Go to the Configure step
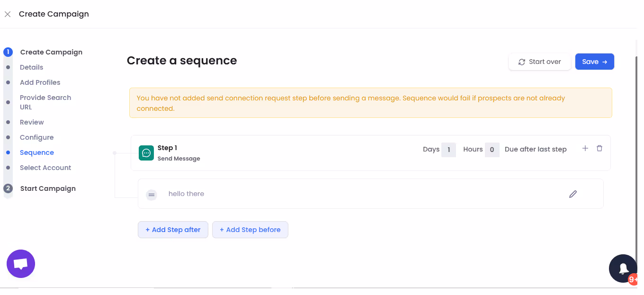644x295 pixels. (36, 137)
